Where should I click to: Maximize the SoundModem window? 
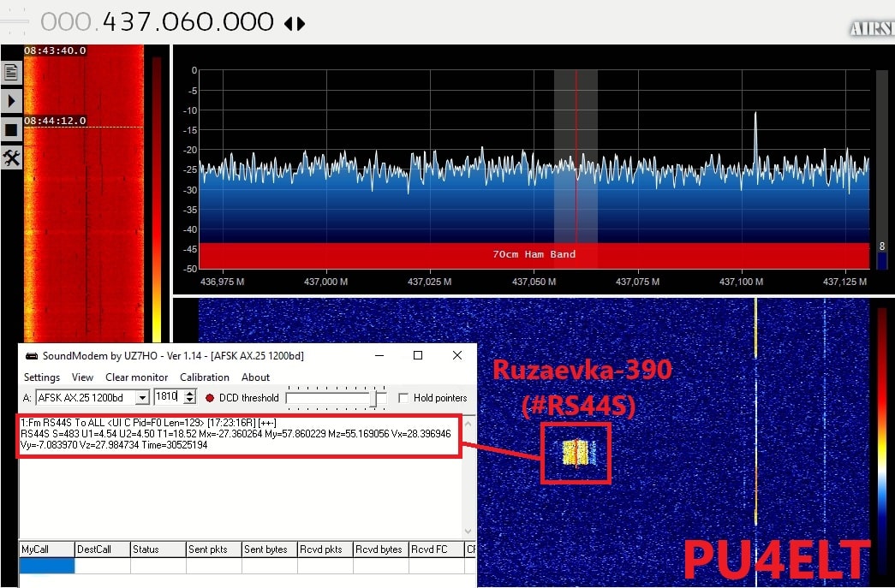click(418, 355)
